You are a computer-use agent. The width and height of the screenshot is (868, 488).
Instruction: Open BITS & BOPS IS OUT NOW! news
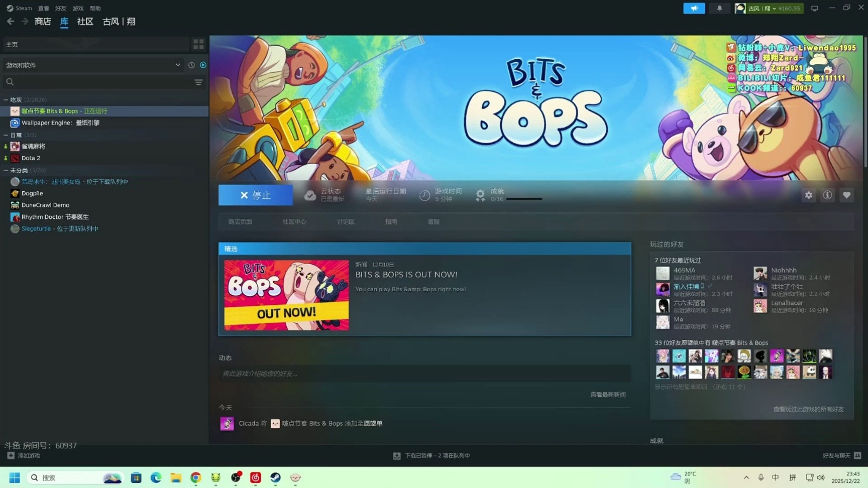[406, 275]
